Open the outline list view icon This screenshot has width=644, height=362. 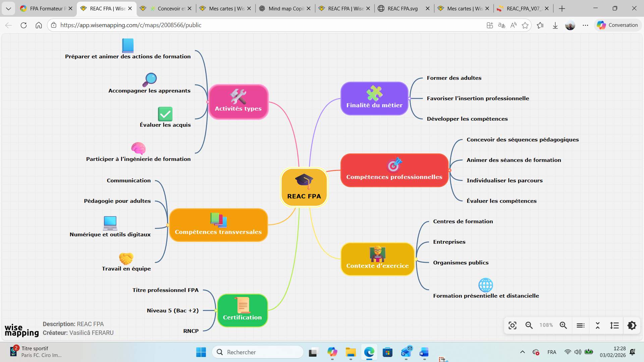[581, 325]
